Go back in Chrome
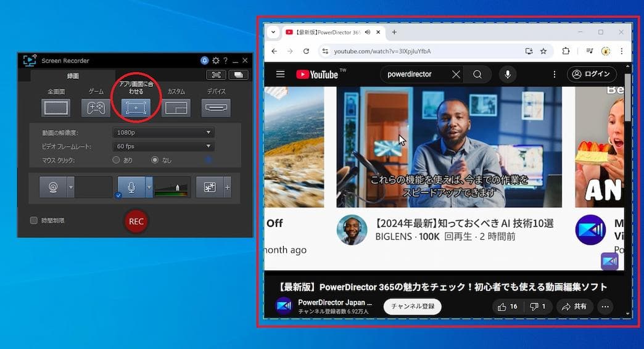The image size is (644, 349). point(275,51)
